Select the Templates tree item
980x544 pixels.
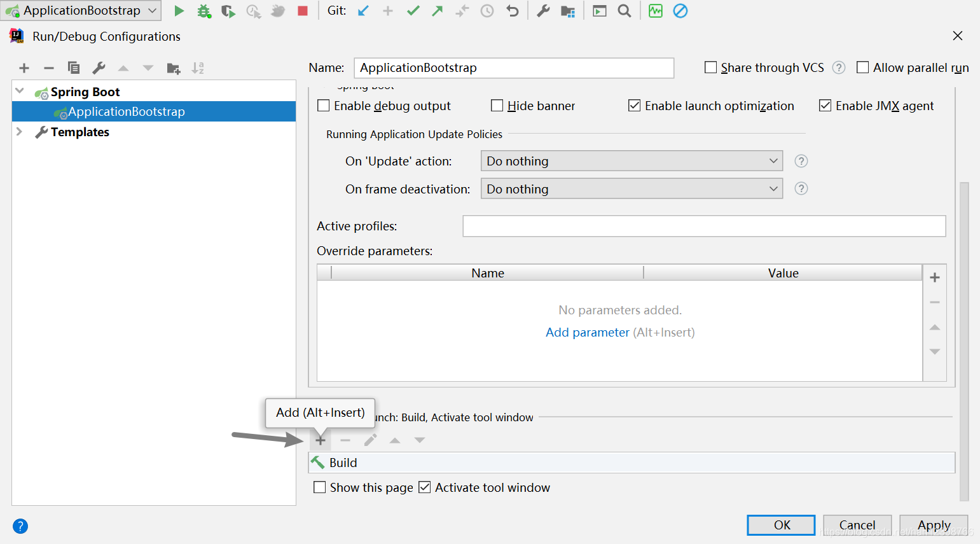click(x=79, y=132)
